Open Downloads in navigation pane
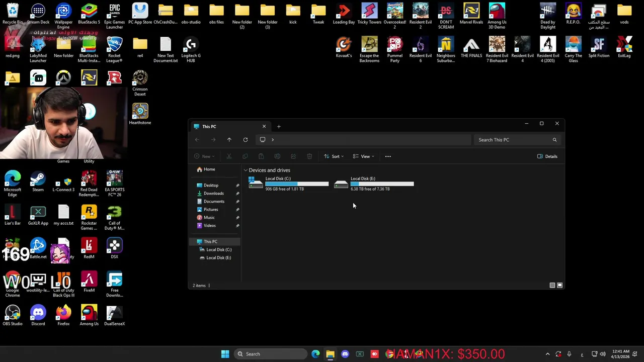 click(213, 194)
